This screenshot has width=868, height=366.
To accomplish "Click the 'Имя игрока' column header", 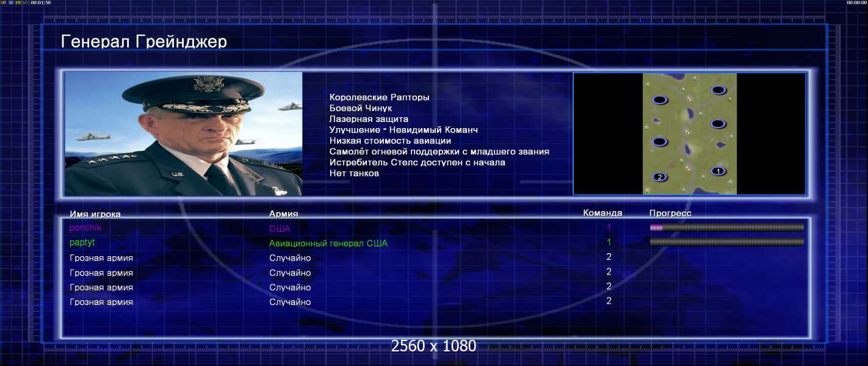I will 95,214.
